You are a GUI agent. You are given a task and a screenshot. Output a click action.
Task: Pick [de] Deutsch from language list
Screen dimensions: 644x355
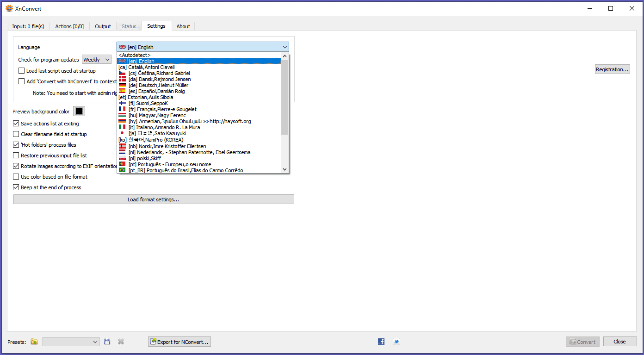click(199, 85)
